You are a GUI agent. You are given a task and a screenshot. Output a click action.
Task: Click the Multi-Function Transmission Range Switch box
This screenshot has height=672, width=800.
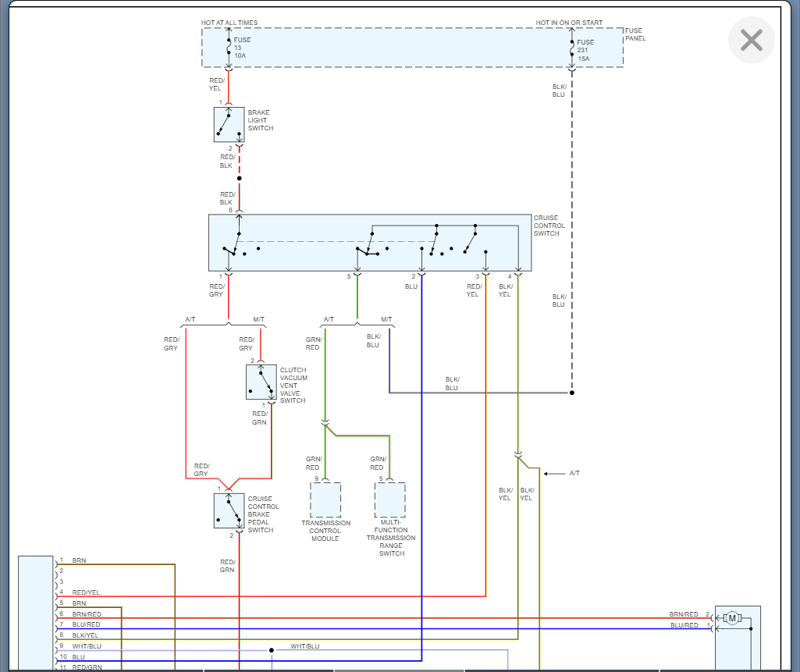389,500
